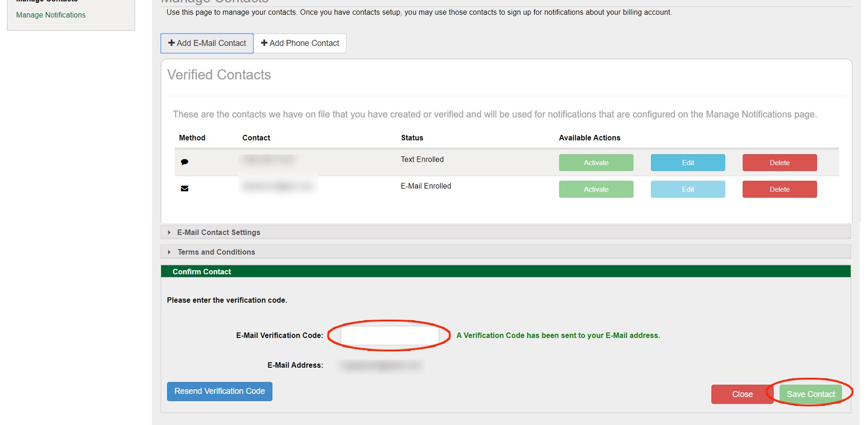Close the Confirm Contact panel
The height and width of the screenshot is (425, 868).
tap(742, 394)
